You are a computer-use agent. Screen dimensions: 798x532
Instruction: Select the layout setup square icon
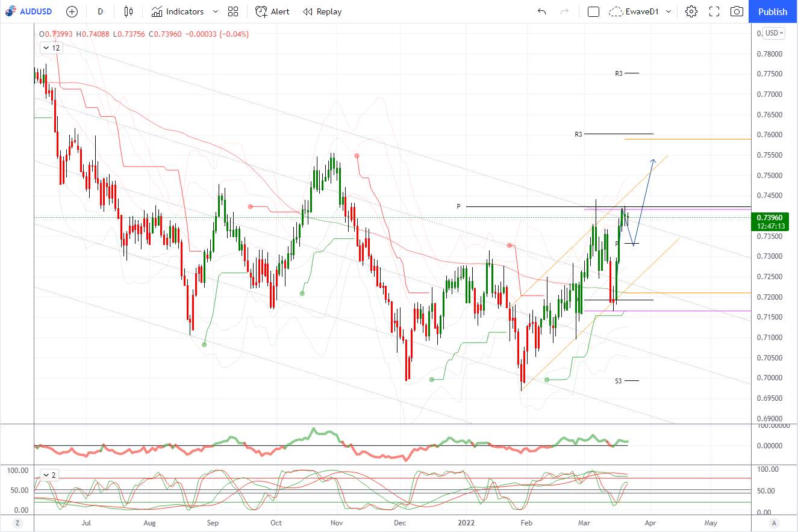(593, 11)
